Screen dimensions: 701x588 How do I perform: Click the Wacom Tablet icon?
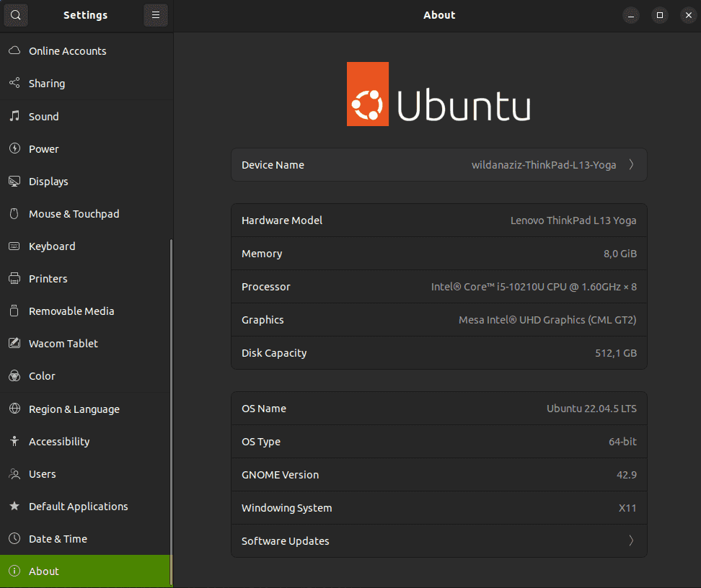point(14,344)
